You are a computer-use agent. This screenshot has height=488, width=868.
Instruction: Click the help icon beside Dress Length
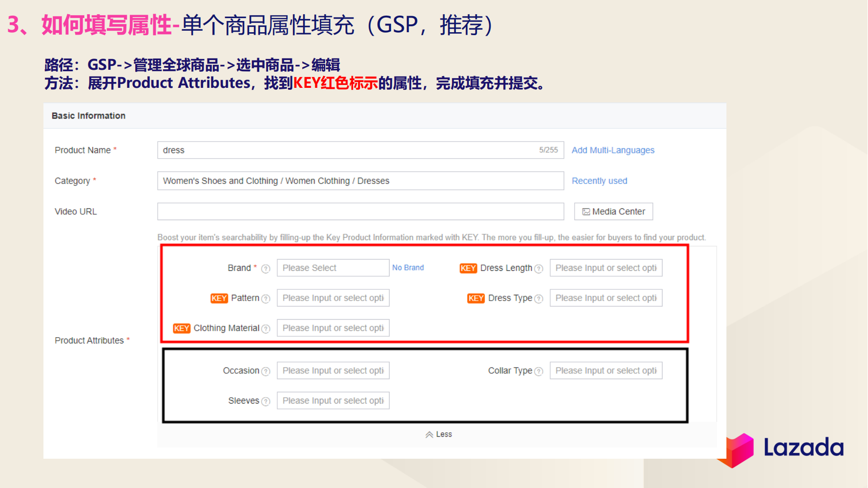coord(538,268)
